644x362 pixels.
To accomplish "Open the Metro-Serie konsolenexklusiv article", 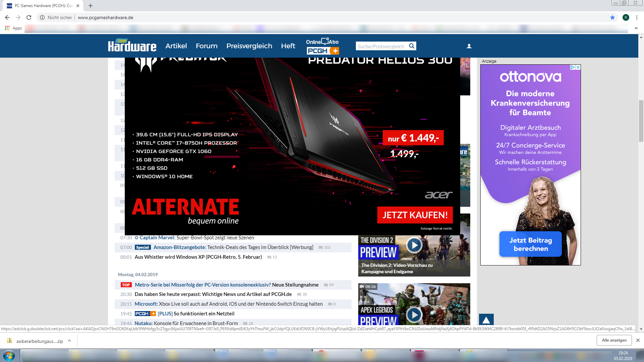I will tap(227, 285).
